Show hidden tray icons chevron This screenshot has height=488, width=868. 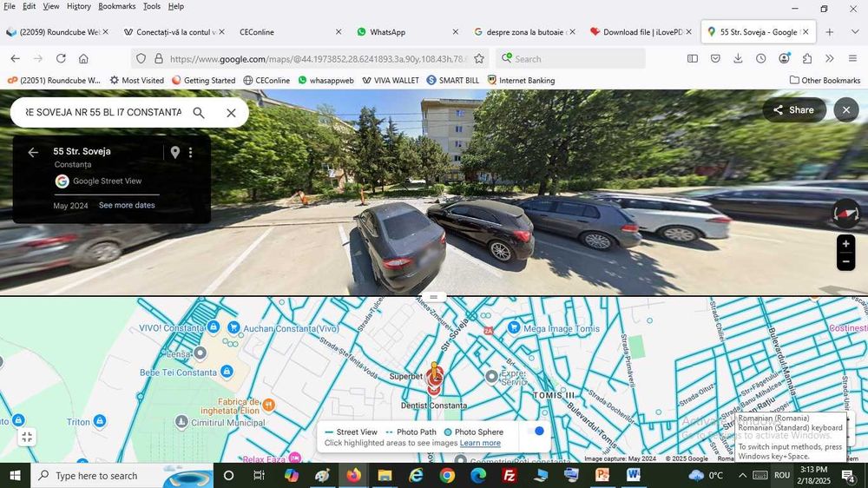742,475
